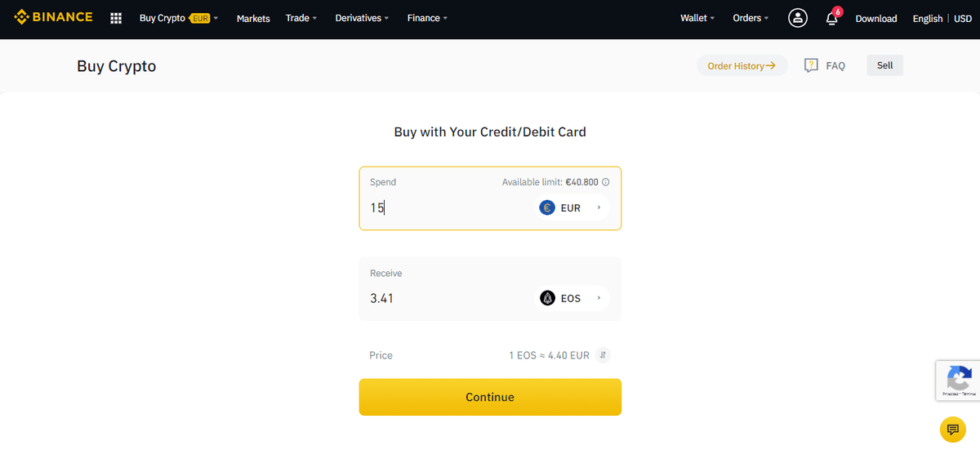This screenshot has height=450, width=980.
Task: Open the Markets page
Action: point(253,19)
